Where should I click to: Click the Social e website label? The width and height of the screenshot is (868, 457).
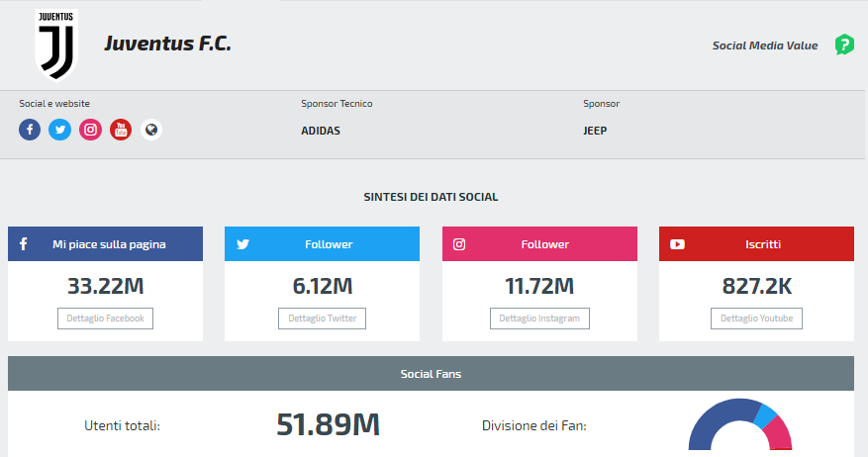(x=54, y=104)
